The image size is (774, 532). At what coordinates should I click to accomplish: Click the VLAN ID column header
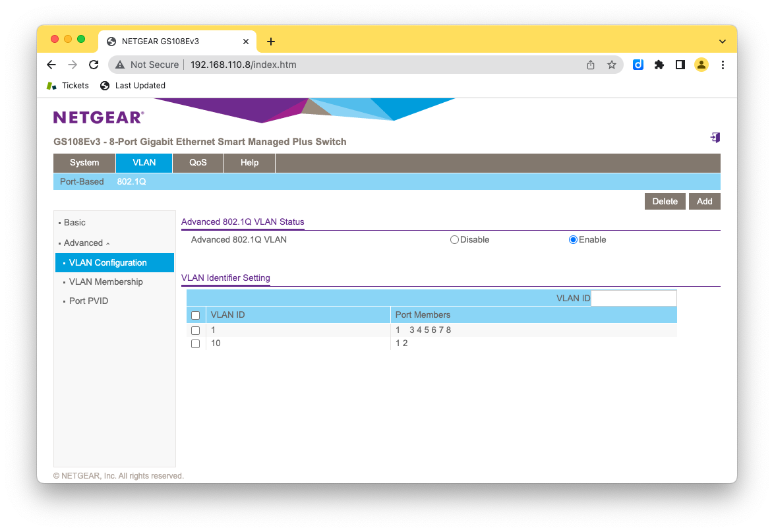pyautogui.click(x=227, y=315)
